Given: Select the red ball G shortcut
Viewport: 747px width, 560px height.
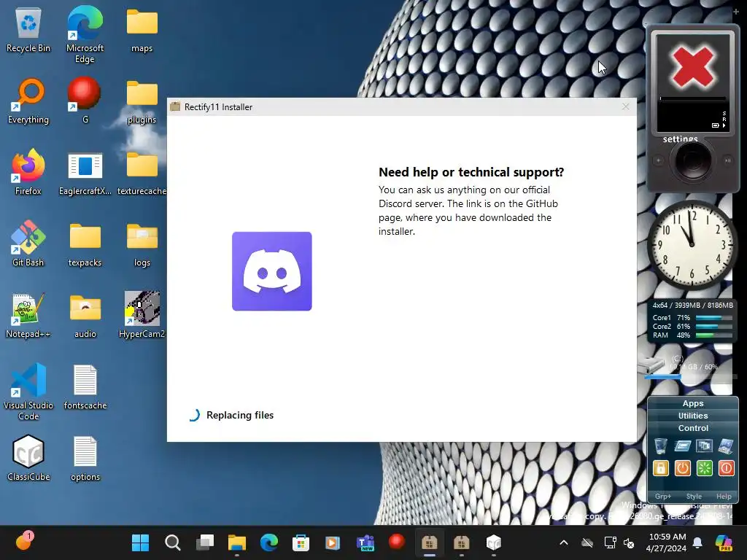Looking at the screenshot, I should coord(85,101).
